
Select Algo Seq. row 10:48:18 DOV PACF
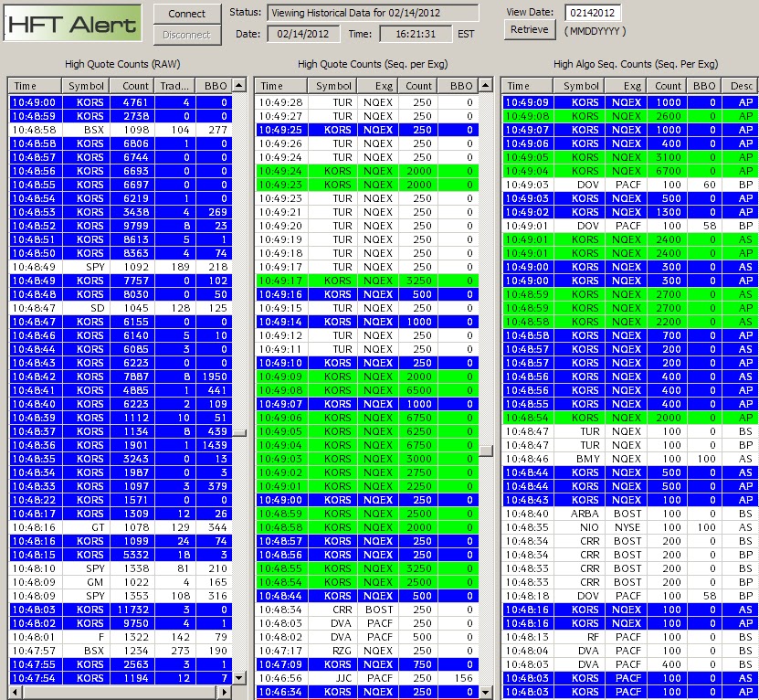point(631,596)
